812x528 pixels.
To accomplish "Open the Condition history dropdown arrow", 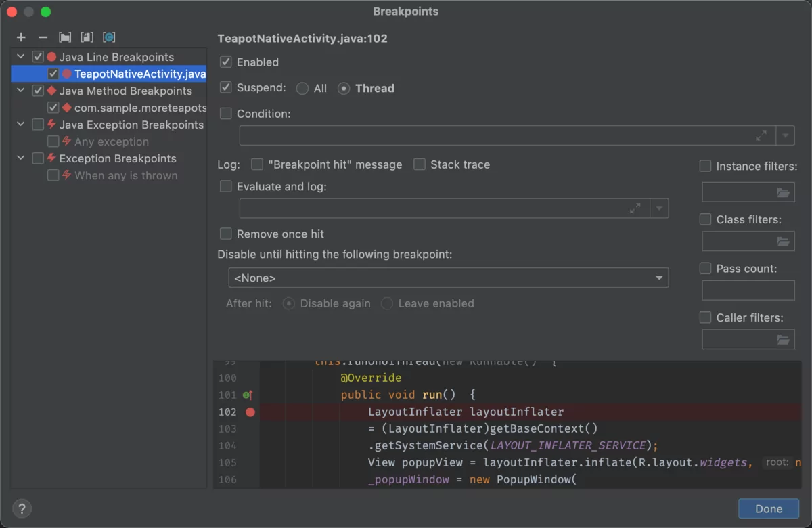I will (785, 135).
